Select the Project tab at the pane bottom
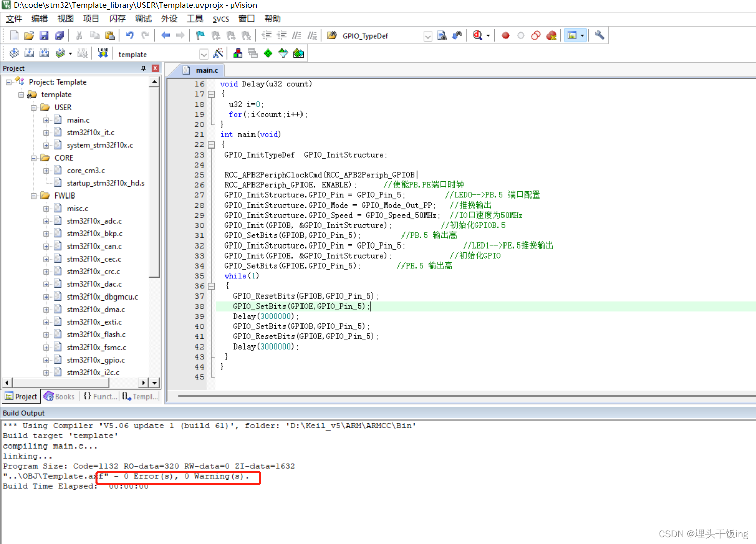The image size is (756, 544). (x=21, y=397)
